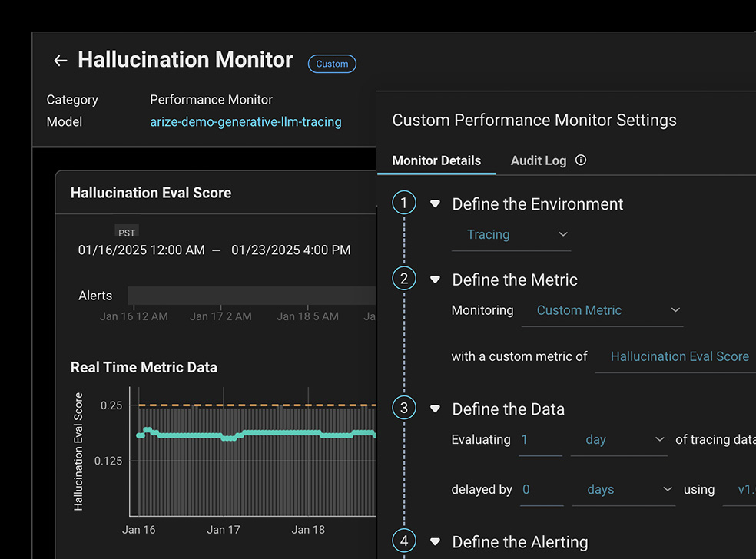Switch to the Monitor Details tab
Screen dimensions: 756x559
click(436, 160)
